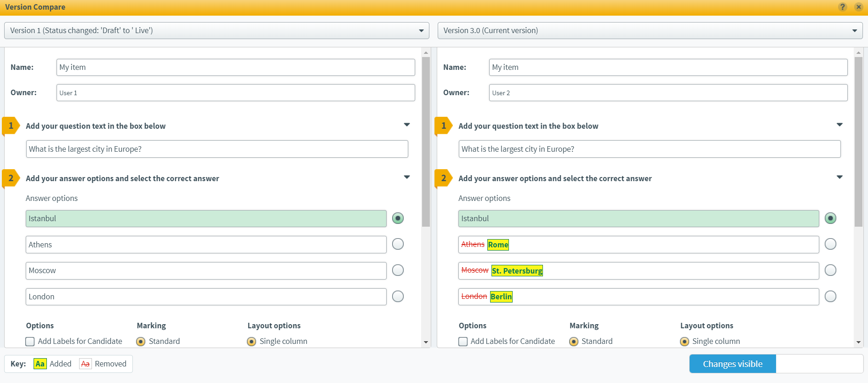868x383 pixels.
Task: Click right pane scroll up arrow
Action: [x=858, y=52]
